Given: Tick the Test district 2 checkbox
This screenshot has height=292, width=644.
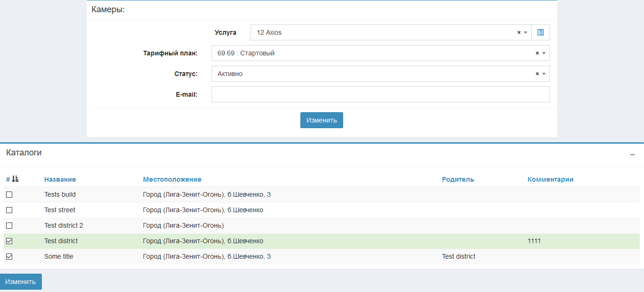Looking at the screenshot, I should (9, 226).
